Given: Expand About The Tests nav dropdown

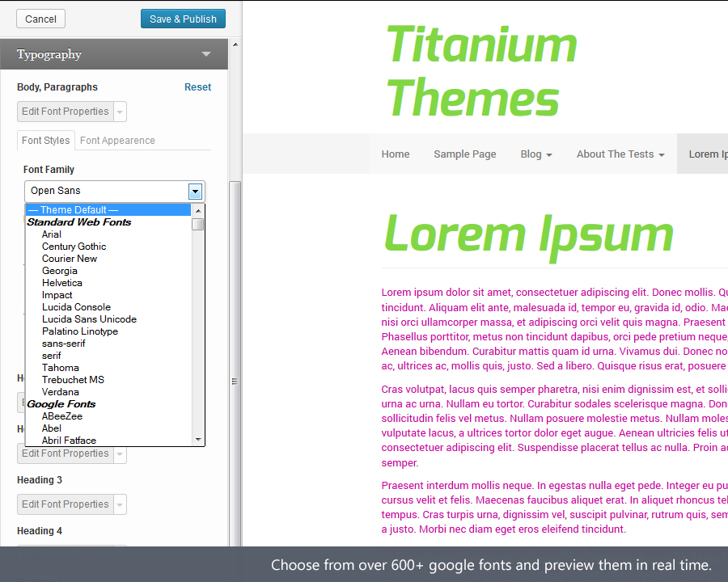Looking at the screenshot, I should (x=620, y=154).
